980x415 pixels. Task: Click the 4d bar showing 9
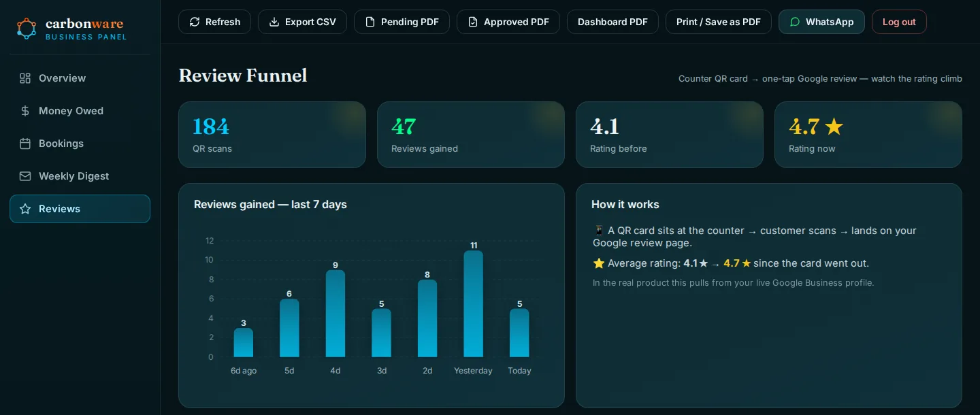336,314
